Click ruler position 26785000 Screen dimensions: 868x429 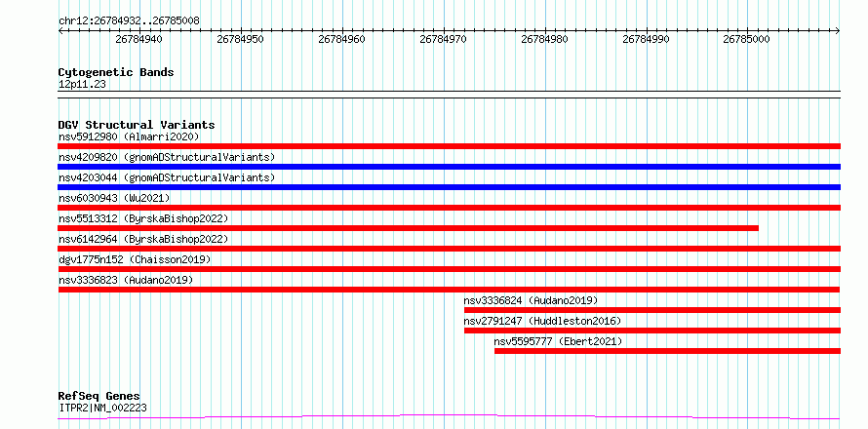point(747,39)
